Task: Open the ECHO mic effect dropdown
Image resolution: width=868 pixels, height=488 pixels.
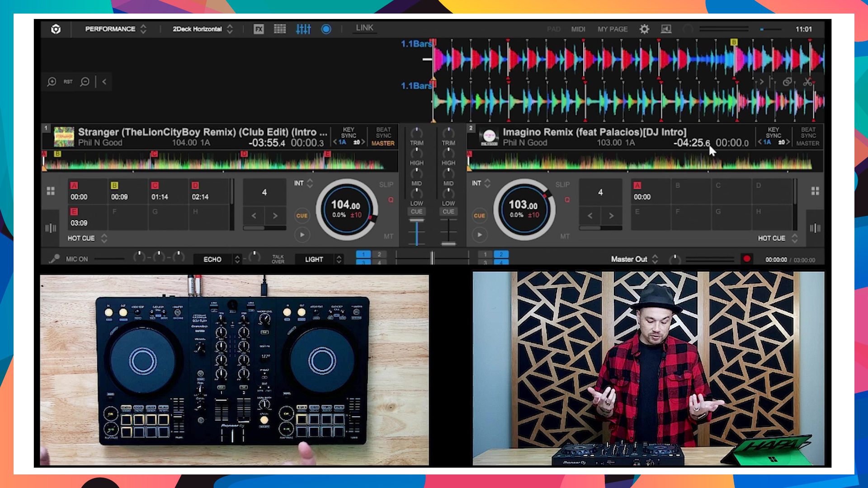Action: 217,259
